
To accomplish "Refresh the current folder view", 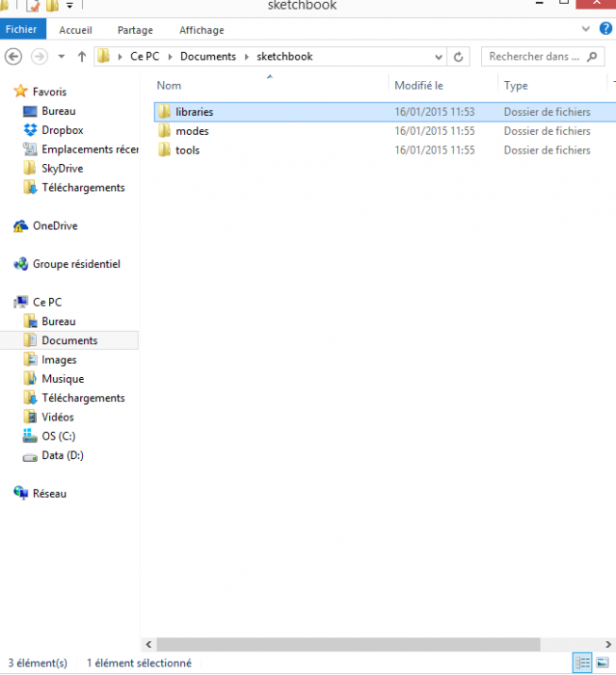I will [x=459, y=57].
